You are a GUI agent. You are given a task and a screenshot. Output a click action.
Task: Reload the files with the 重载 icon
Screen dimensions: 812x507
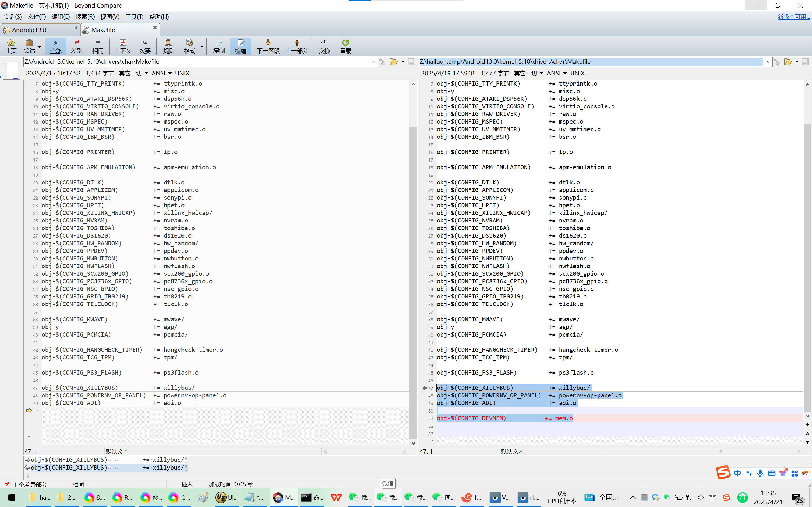[x=345, y=46]
